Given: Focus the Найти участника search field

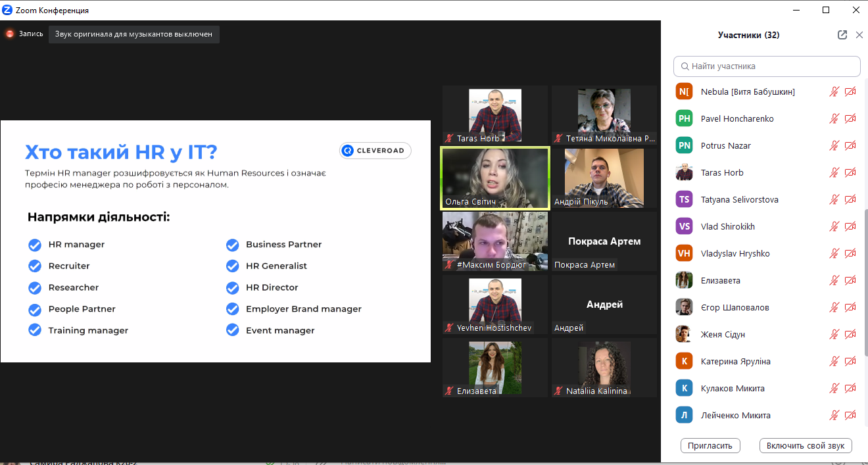Looking at the screenshot, I should (x=767, y=66).
